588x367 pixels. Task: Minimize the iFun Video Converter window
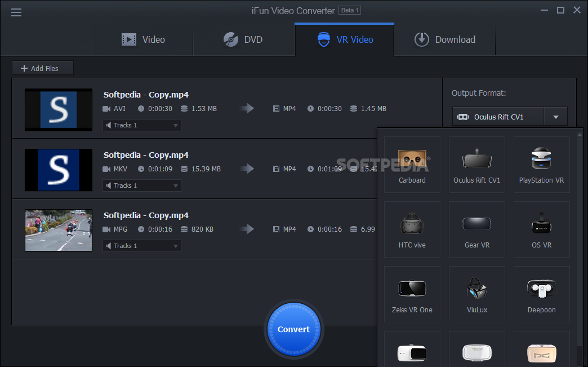[x=544, y=10]
